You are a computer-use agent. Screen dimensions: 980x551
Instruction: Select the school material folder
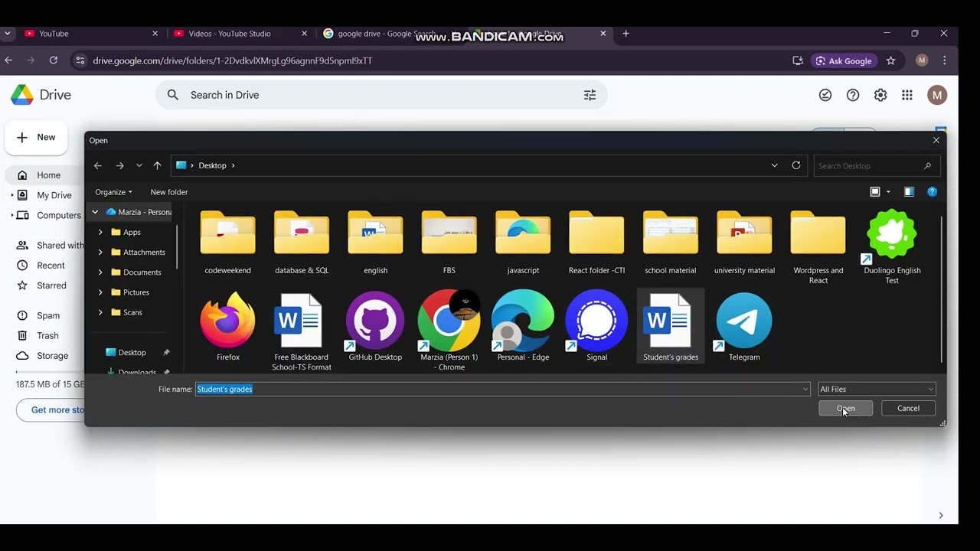[671, 243]
